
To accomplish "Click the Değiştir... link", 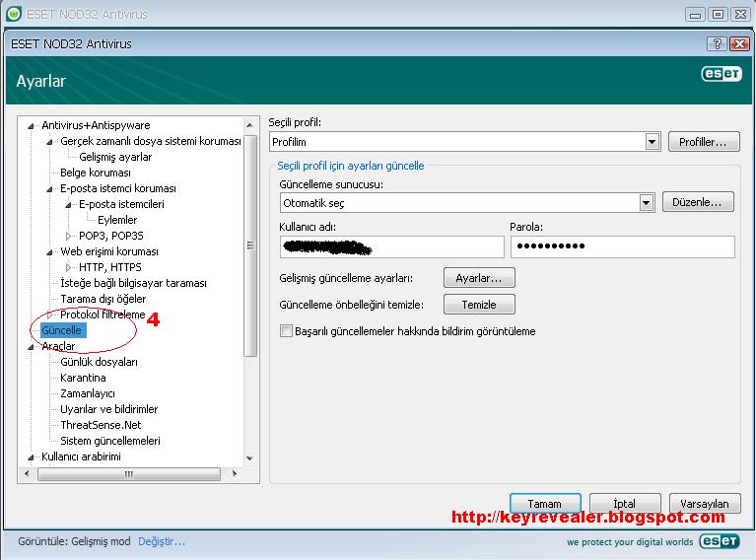I will click(162, 541).
